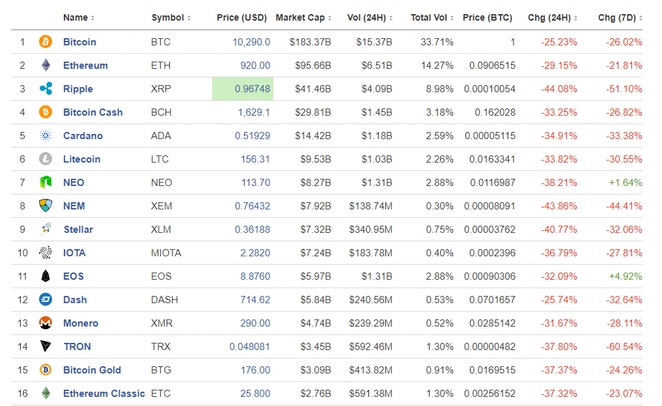Screen dimensions: 662x406
Task: Click the IOTA logo icon
Action: click(46, 252)
